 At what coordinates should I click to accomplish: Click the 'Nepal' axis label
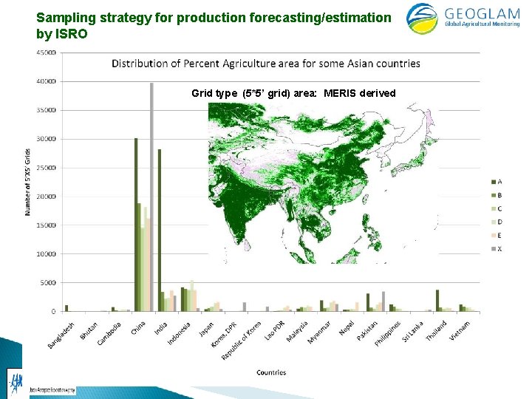point(347,328)
